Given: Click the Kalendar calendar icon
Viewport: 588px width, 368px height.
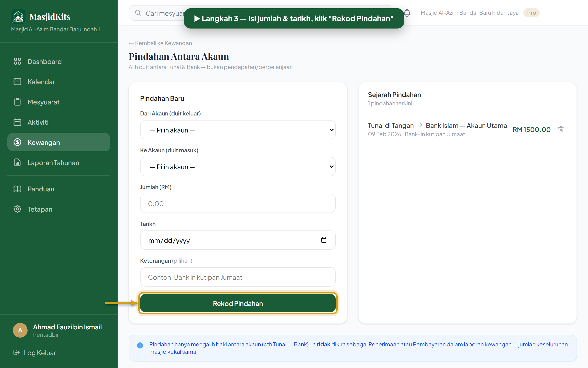Looking at the screenshot, I should (17, 81).
